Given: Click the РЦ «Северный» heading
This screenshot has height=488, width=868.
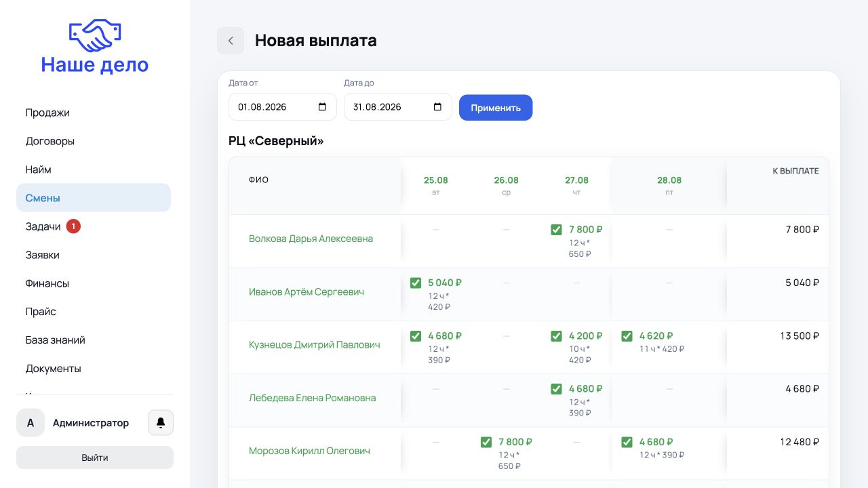Looking at the screenshot, I should click(276, 141).
